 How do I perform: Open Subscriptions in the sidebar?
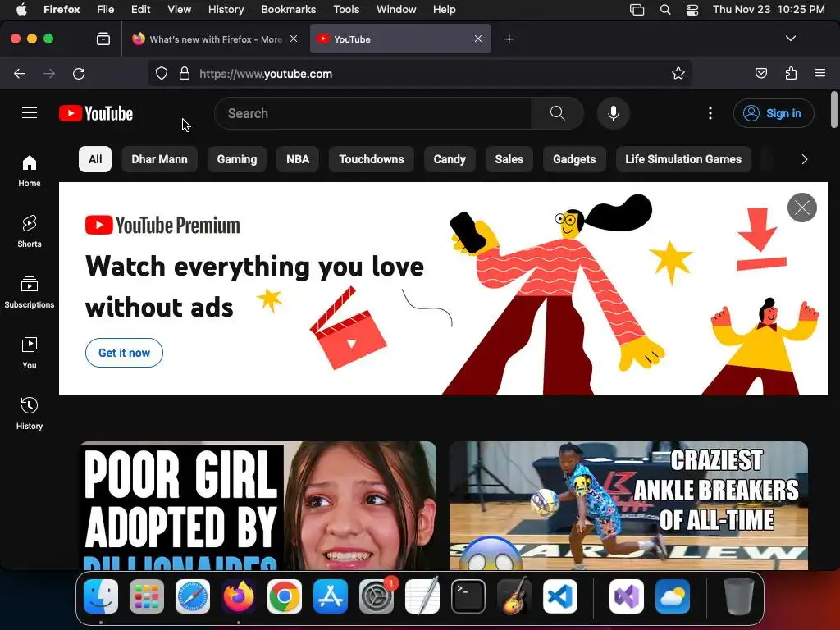tap(30, 292)
